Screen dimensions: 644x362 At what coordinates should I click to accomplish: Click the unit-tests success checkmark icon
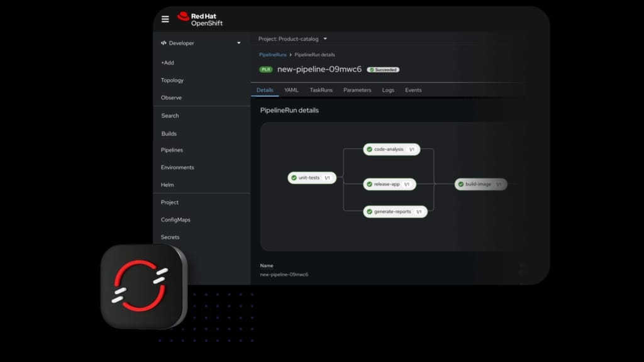tap(294, 178)
